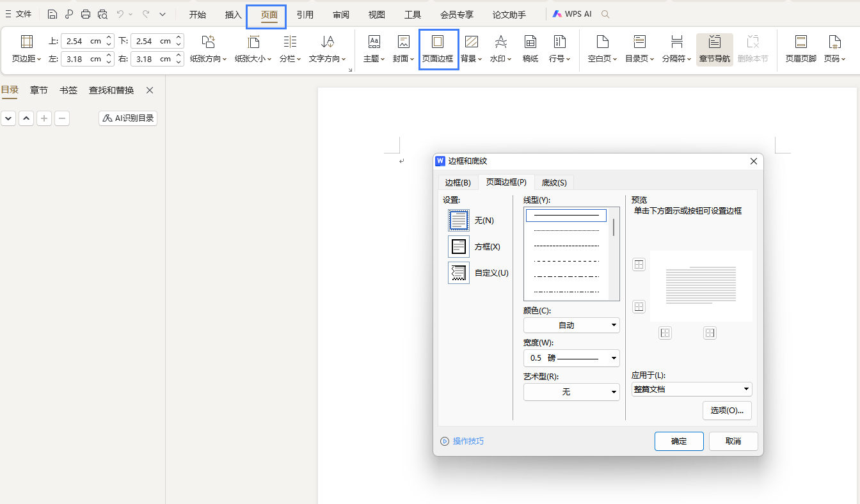Open the 页边距 margins tool
This screenshot has width=860, height=504.
pos(26,49)
